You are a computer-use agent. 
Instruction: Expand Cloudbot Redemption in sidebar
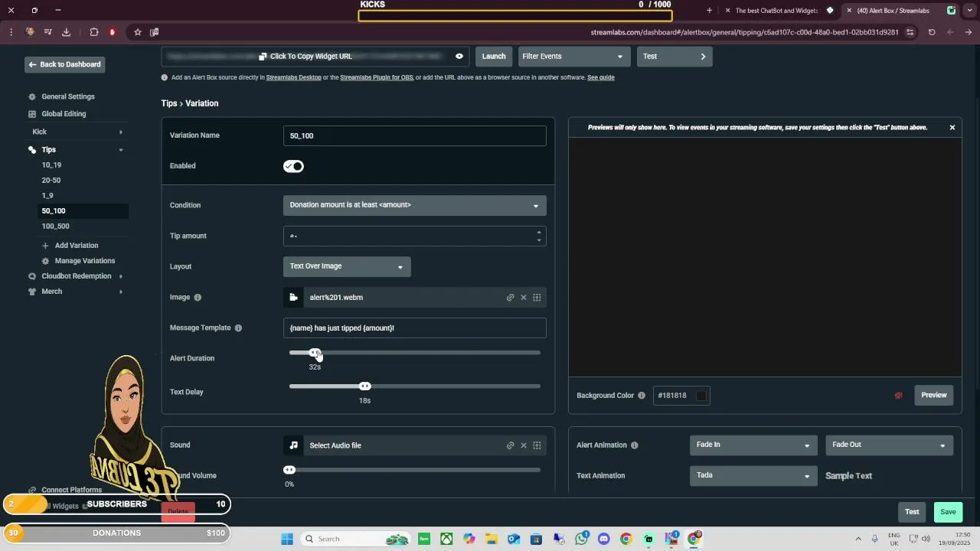click(x=121, y=276)
